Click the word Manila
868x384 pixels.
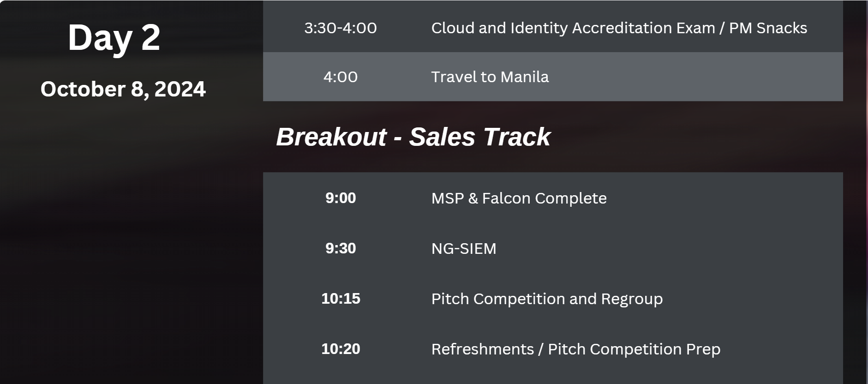pos(525,77)
